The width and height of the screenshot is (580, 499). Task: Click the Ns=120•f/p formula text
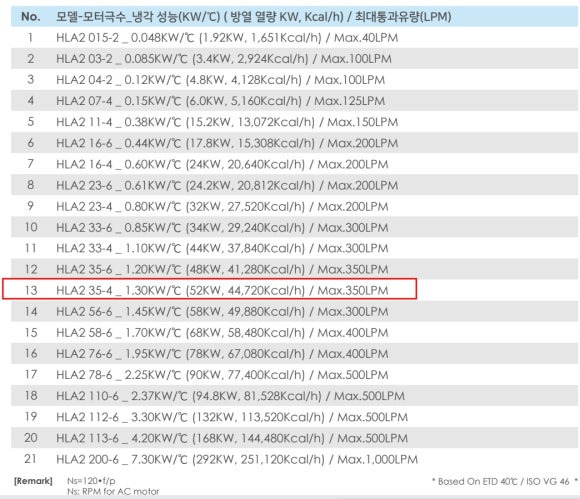91,481
